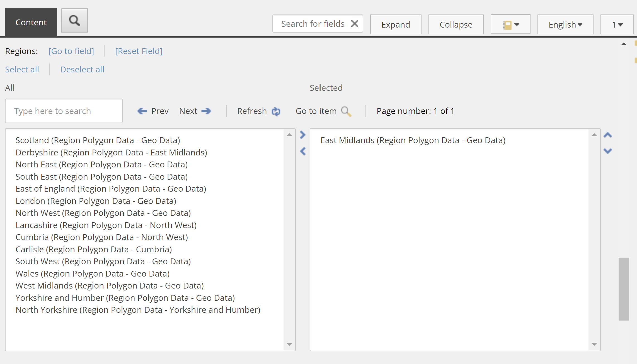Switch to the Content tab

pyautogui.click(x=31, y=22)
